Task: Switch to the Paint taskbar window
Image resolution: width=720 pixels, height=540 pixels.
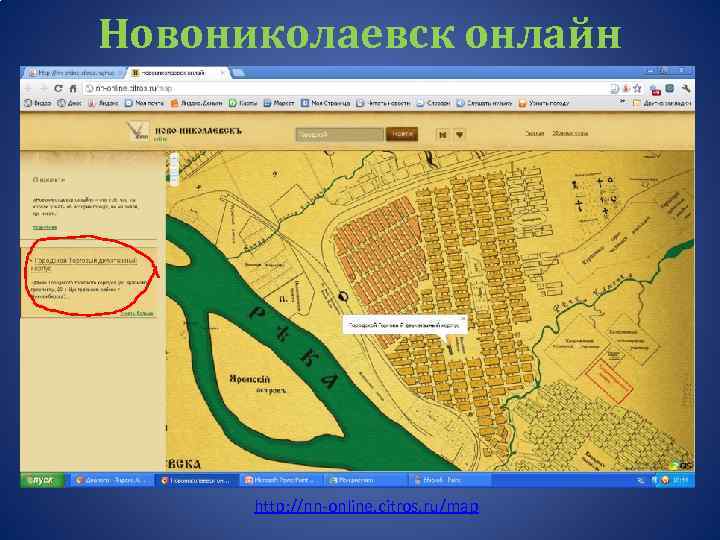Action: pos(448,480)
